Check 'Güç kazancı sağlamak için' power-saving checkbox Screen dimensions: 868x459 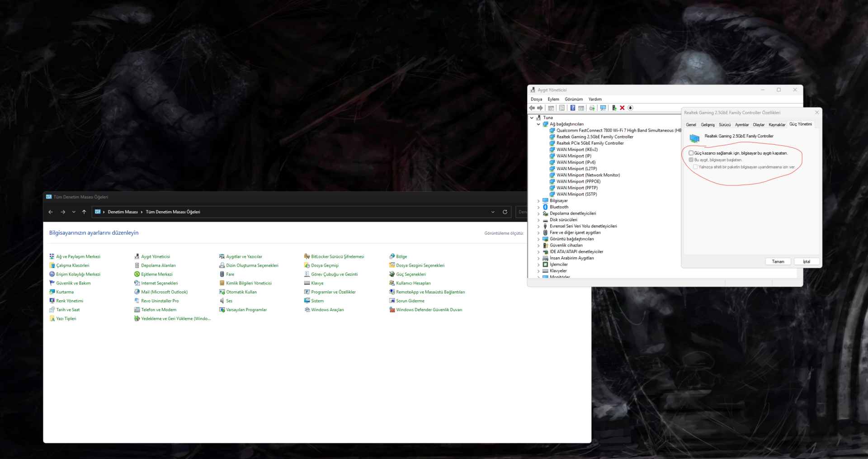tap(691, 153)
